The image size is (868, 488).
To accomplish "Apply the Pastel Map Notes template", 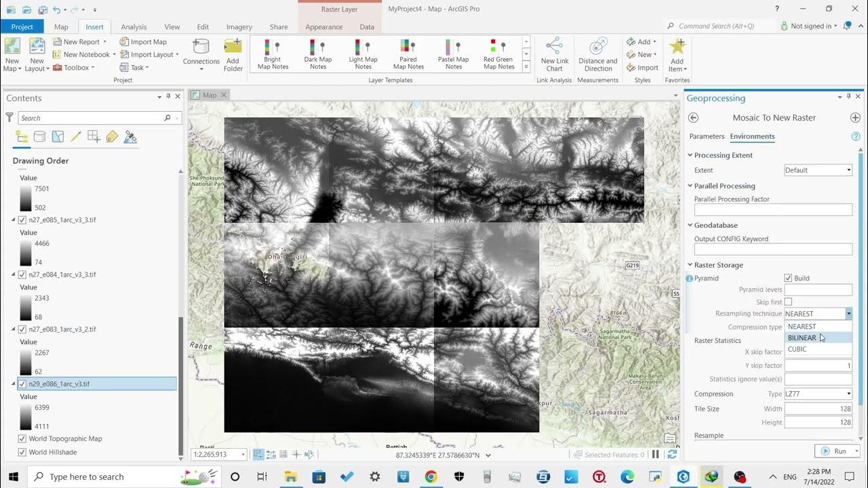I will click(x=454, y=54).
